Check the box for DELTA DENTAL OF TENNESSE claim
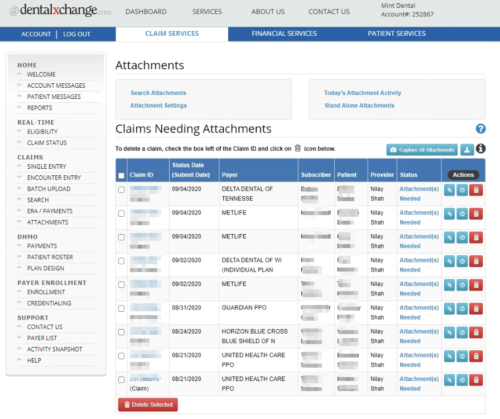The height and width of the screenshot is (419, 500). coord(121,190)
